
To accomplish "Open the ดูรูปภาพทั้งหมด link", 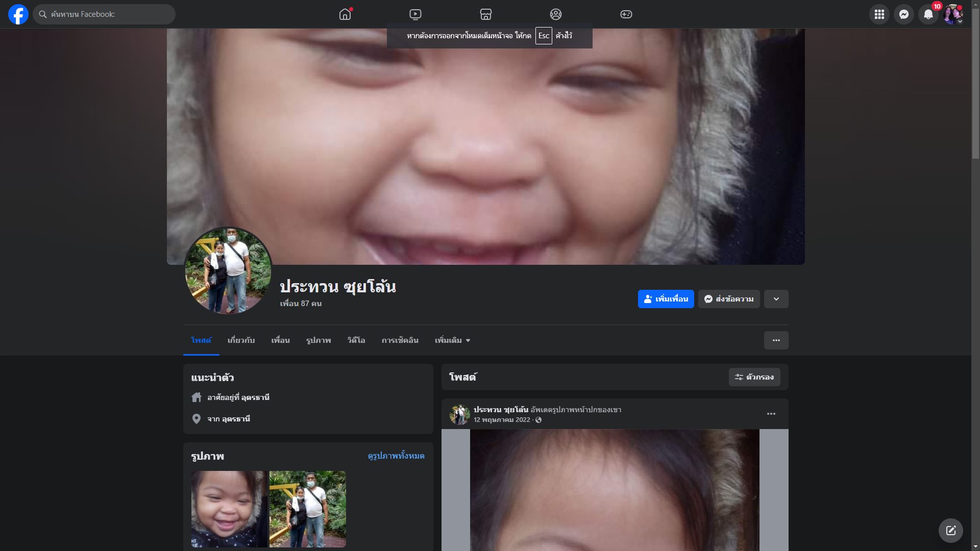I will click(x=396, y=456).
